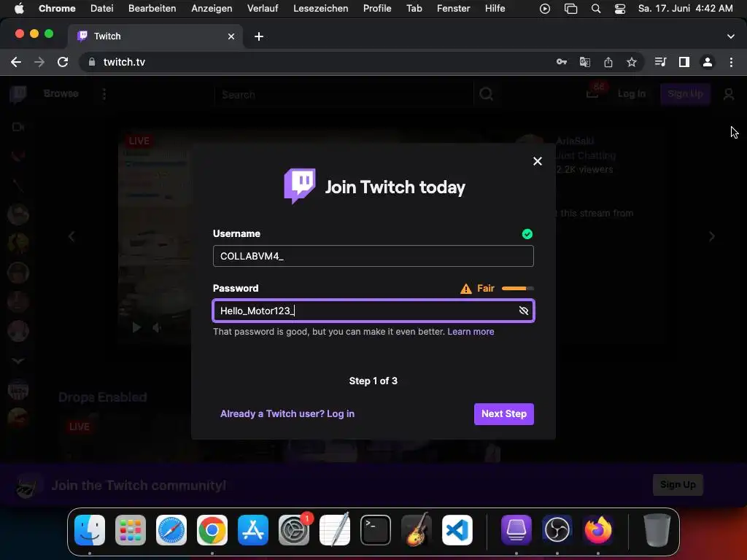
Task: Open Terminal from the dock
Action: point(376,530)
